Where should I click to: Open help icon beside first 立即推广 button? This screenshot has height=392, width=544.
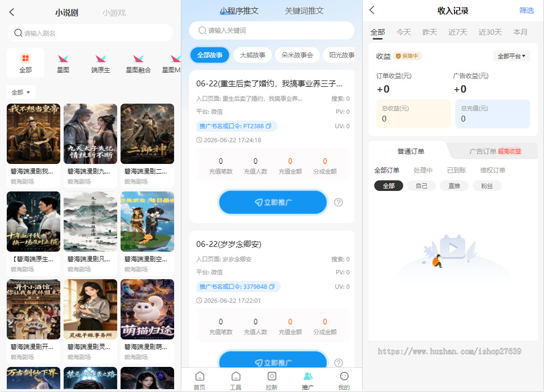coord(339,202)
